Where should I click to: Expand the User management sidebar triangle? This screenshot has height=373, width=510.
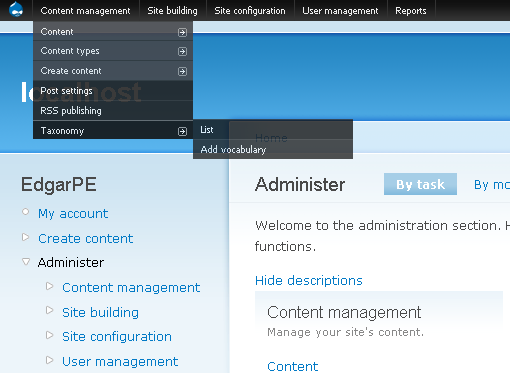click(x=50, y=360)
